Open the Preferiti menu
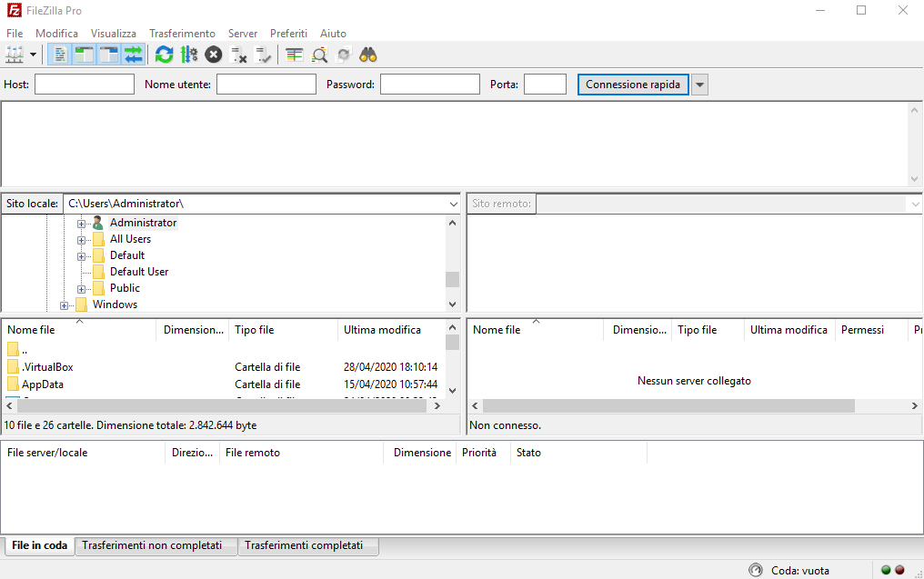The width and height of the screenshot is (924, 579). (x=289, y=34)
